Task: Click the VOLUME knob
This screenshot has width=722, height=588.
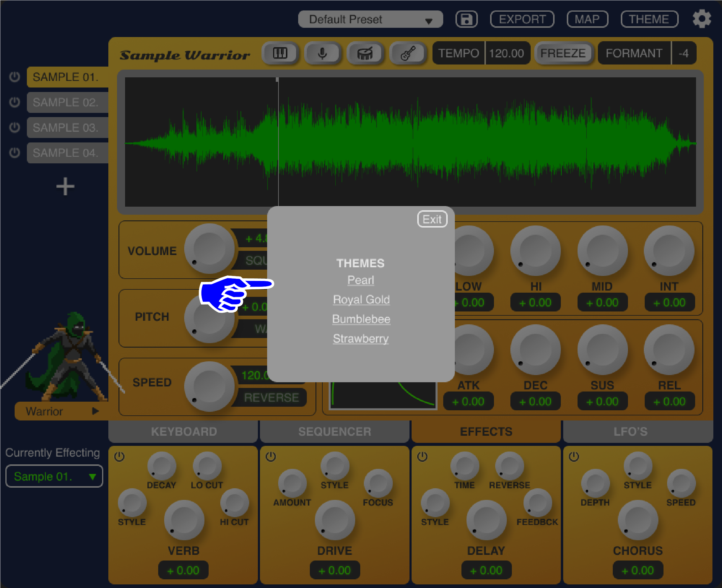Action: point(209,249)
